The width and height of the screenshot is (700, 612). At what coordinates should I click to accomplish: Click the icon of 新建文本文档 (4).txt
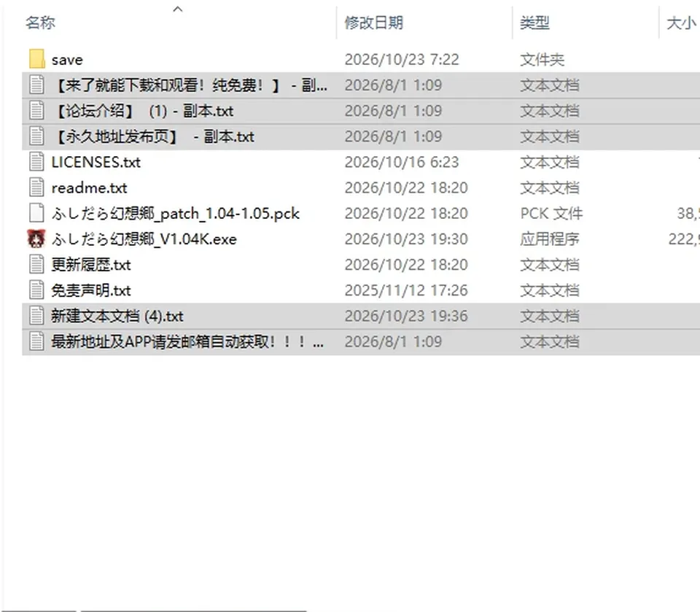pyautogui.click(x=36, y=316)
